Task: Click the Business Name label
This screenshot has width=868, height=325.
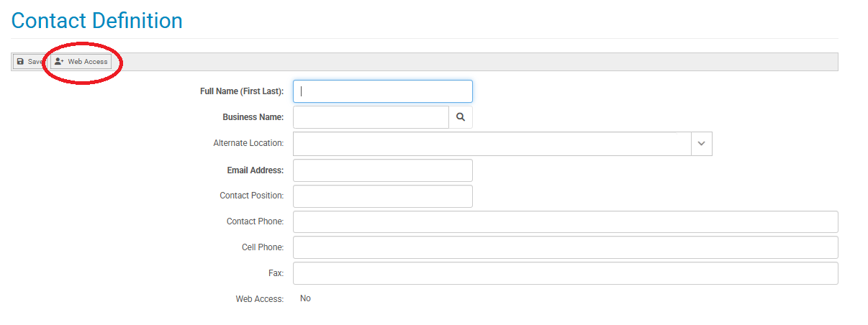Action: [253, 117]
